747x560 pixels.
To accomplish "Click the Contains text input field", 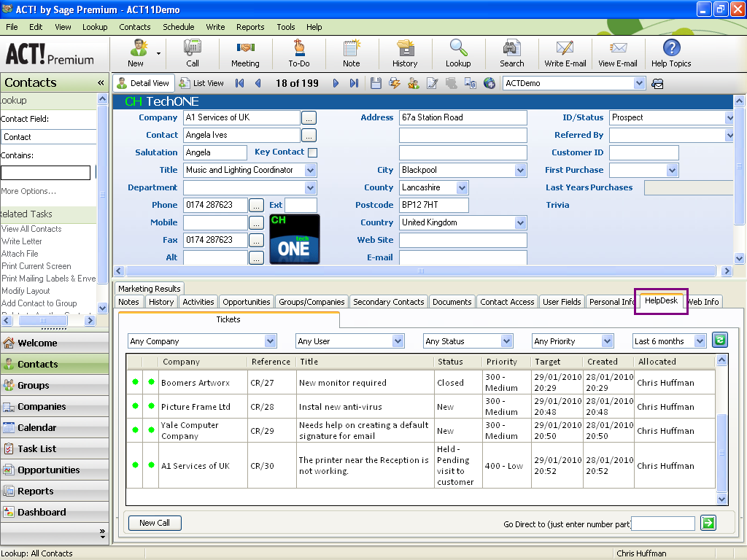I will tap(46, 173).
